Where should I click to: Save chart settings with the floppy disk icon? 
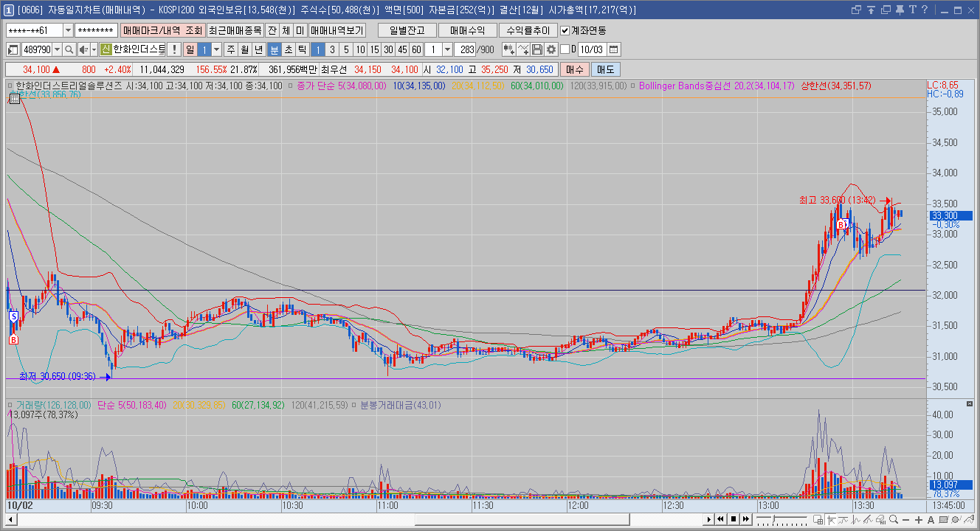tap(537, 49)
